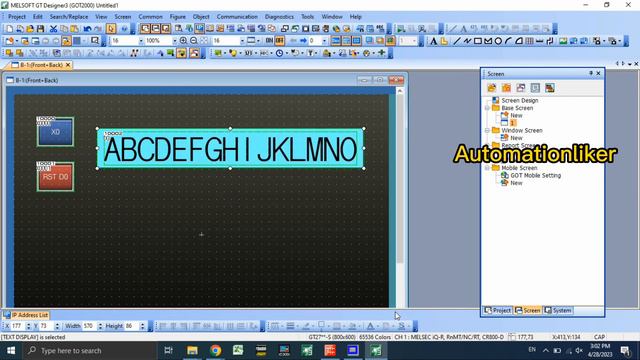The image size is (640, 360).
Task: Click the Cut scissors icon
Action: [x=53, y=29]
